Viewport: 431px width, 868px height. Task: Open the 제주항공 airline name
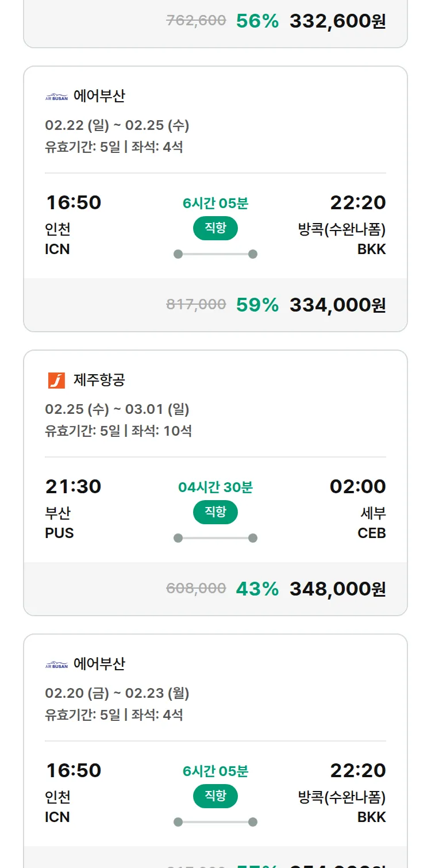pos(99,380)
